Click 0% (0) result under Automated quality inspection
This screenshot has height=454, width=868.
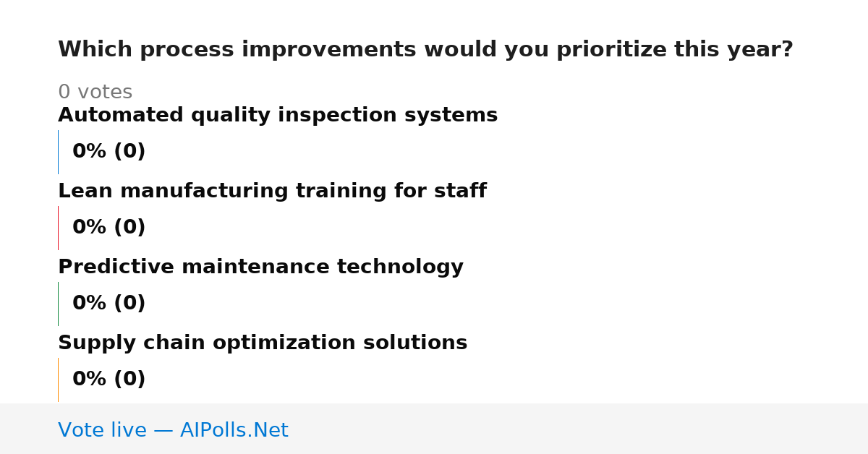[x=109, y=152]
